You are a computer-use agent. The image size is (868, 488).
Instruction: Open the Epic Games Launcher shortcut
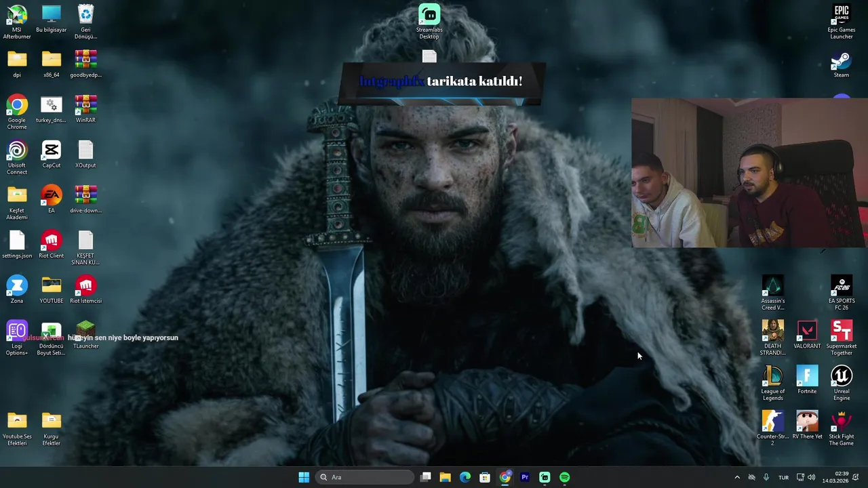(x=842, y=22)
